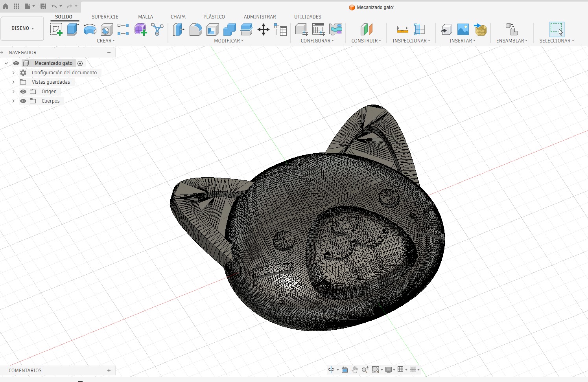
Task: Select the Move/Copy arrows icon
Action: [x=263, y=29]
